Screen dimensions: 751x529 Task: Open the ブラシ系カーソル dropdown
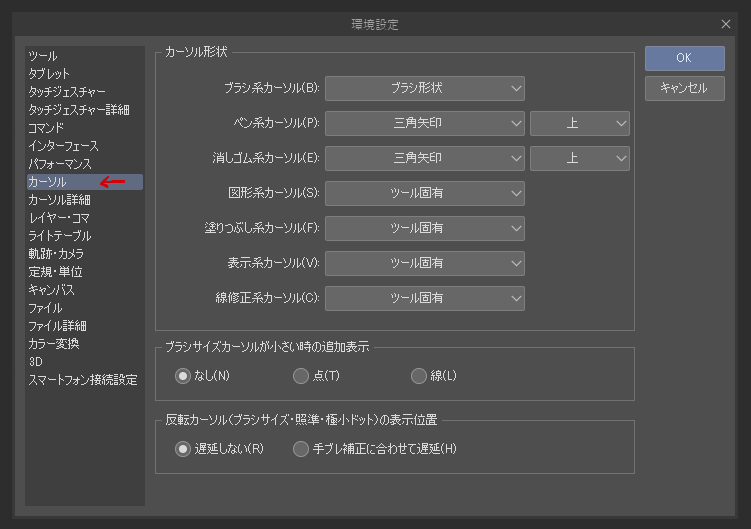[x=425, y=88]
